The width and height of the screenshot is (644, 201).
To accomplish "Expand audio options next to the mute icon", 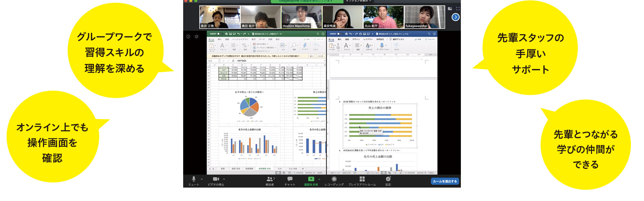I will pos(202,179).
